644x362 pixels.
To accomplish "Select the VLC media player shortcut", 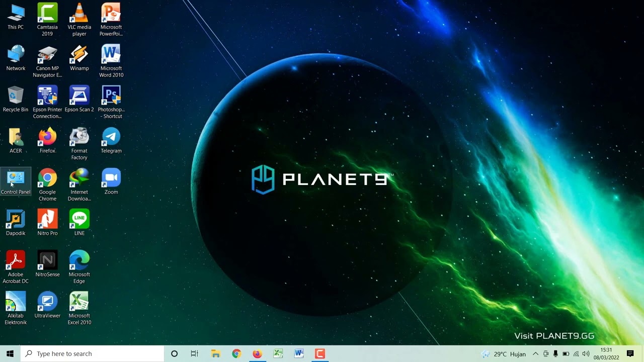I will pos(79,20).
